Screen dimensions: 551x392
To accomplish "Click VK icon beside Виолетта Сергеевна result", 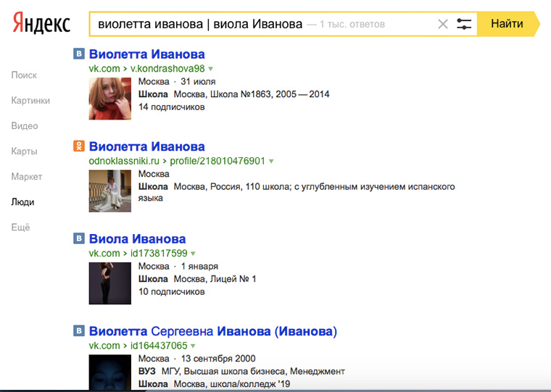I will pos(80,332).
